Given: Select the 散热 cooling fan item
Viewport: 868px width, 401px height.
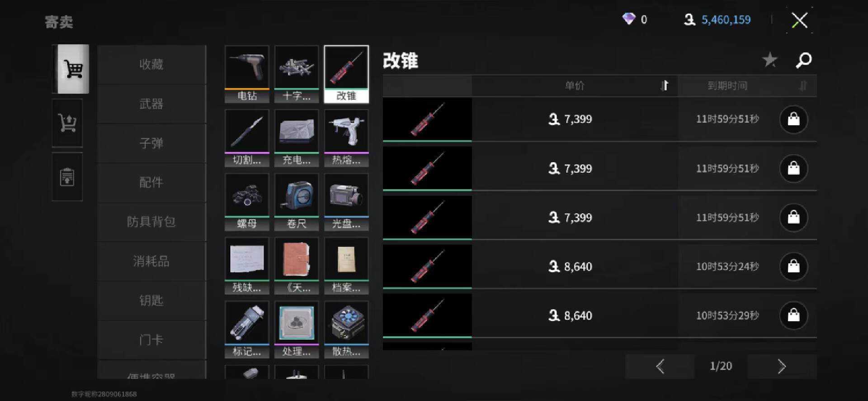Looking at the screenshot, I should pos(346,329).
